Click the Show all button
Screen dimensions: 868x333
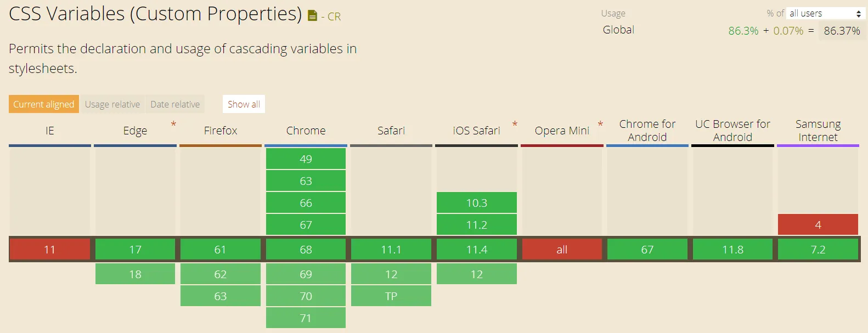coord(243,104)
